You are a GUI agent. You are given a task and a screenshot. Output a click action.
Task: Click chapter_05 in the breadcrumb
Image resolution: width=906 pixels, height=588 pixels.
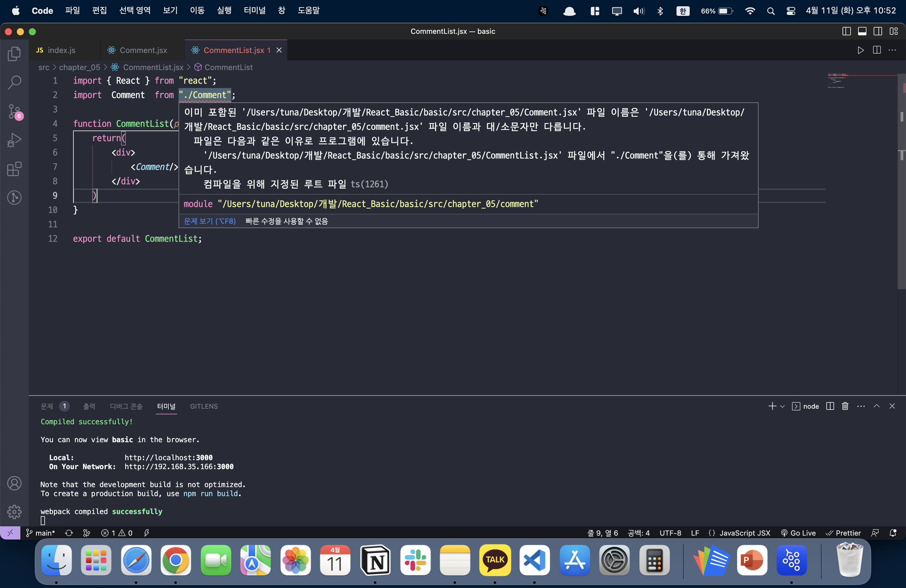pos(80,67)
